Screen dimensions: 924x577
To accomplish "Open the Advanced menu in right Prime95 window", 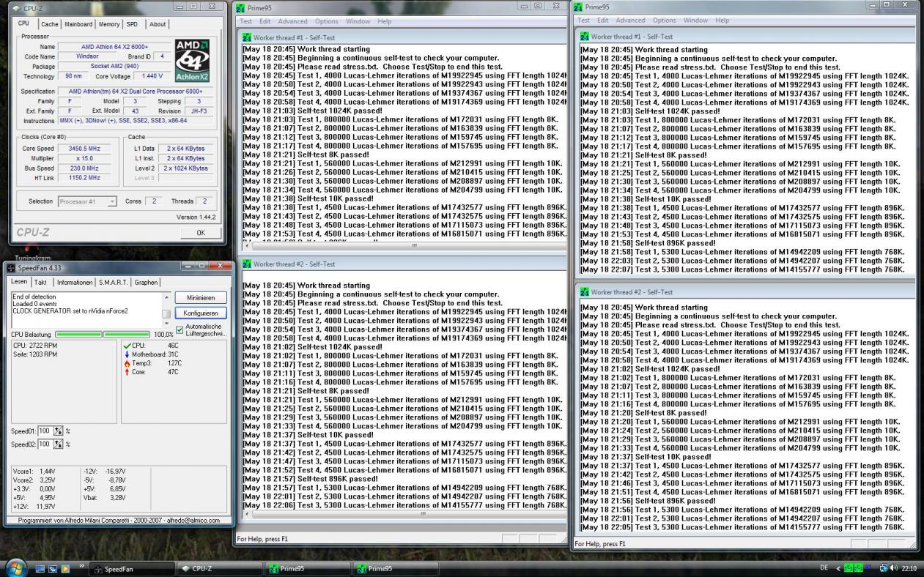I will click(x=631, y=21).
